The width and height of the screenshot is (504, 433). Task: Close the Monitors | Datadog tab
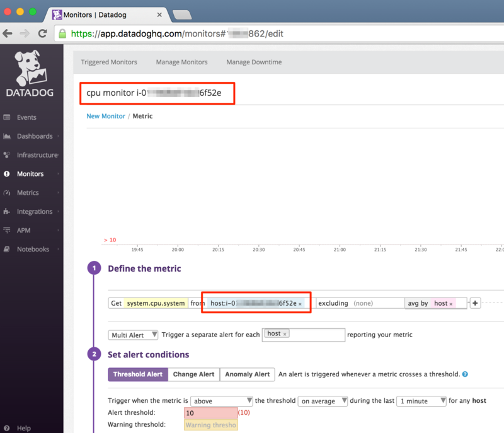tap(159, 14)
